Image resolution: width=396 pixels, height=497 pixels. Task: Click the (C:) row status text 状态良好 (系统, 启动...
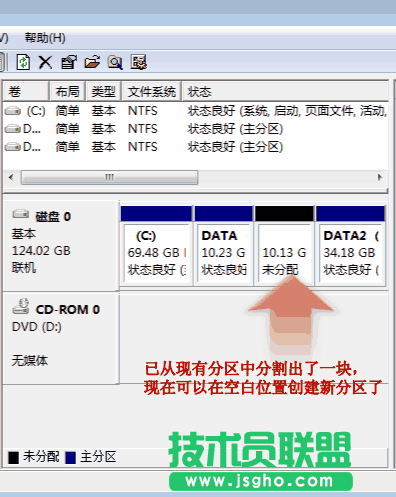[x=288, y=111]
